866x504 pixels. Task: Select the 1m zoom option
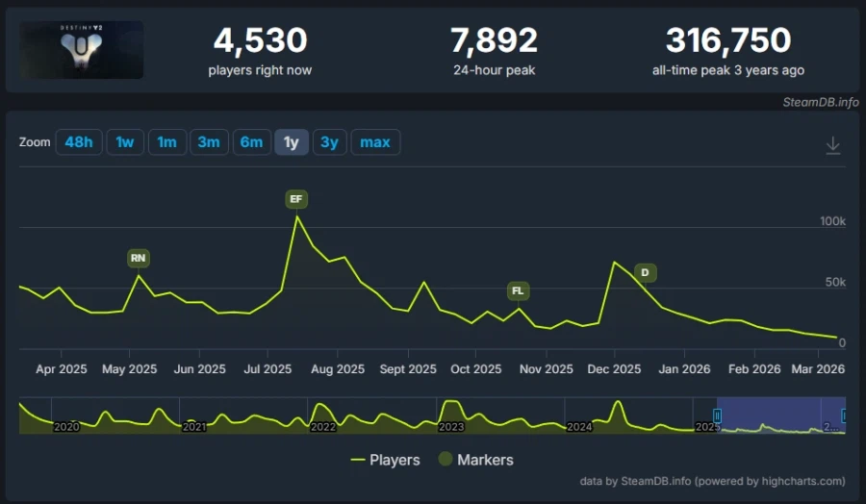click(166, 142)
